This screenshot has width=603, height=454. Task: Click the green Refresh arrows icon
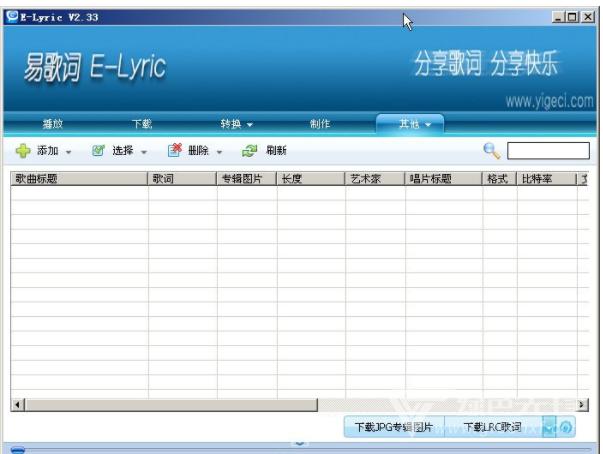click(x=250, y=151)
